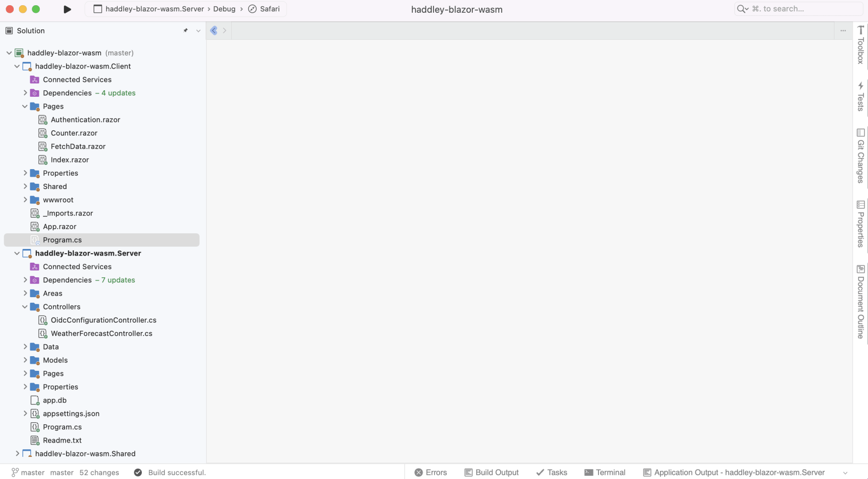Screen dimensions: 868x479
Task: Click the Solution panel header icon
Action: [x=9, y=31]
